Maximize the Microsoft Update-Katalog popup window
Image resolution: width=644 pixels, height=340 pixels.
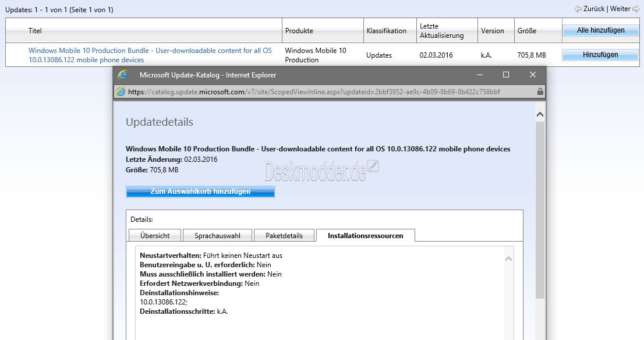(x=506, y=75)
